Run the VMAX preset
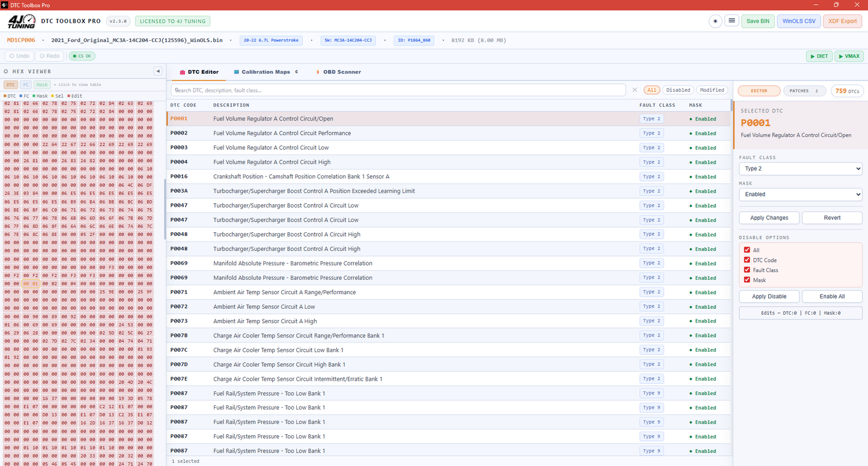The height and width of the screenshot is (466, 868). 849,56
